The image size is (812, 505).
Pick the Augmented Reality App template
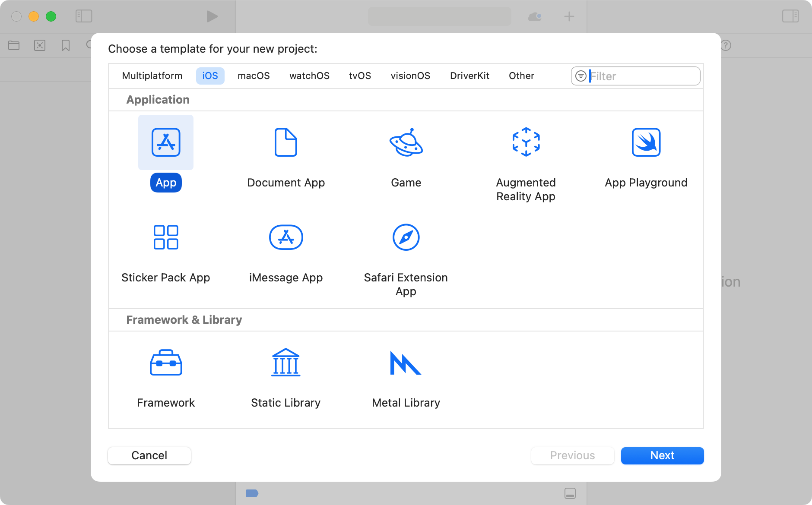(x=526, y=142)
